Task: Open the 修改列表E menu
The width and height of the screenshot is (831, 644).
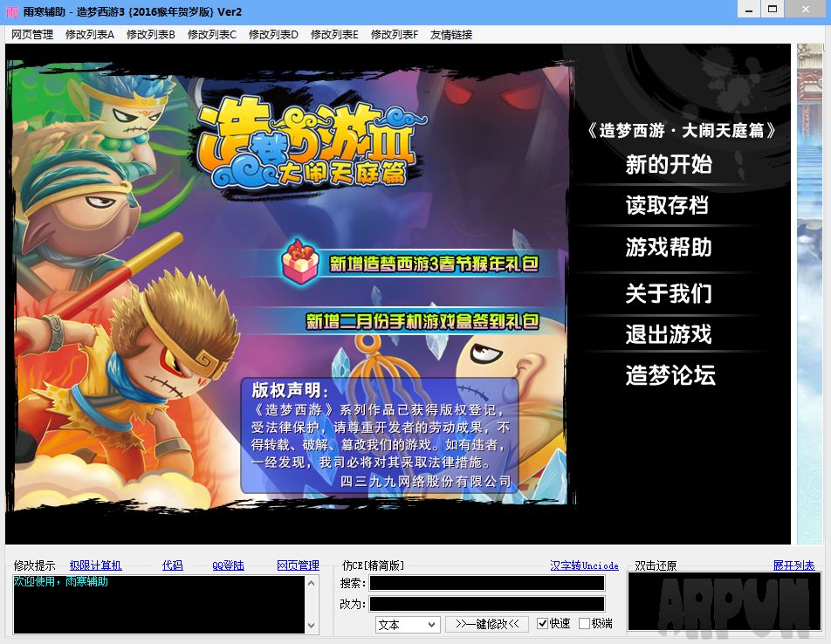Action: point(334,34)
